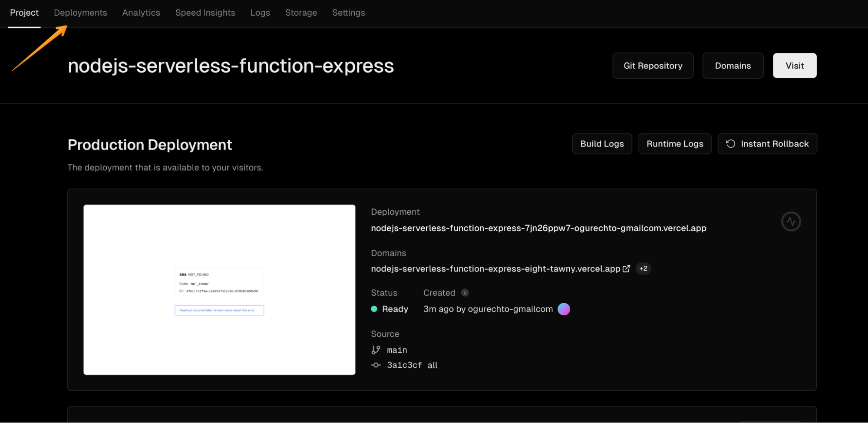This screenshot has width=868, height=423.
Task: Click the user avatar next to ogurechto-gmailcom
Action: [x=564, y=309]
